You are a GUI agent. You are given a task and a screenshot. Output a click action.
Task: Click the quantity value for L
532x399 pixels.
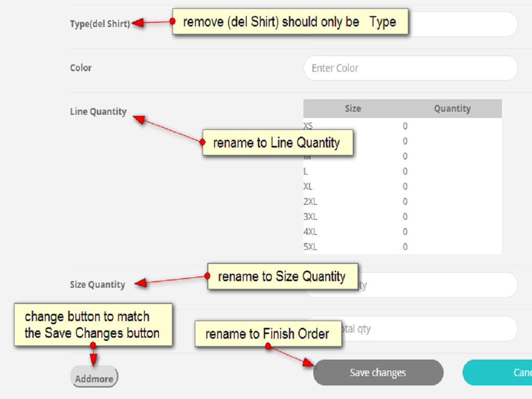pos(405,171)
